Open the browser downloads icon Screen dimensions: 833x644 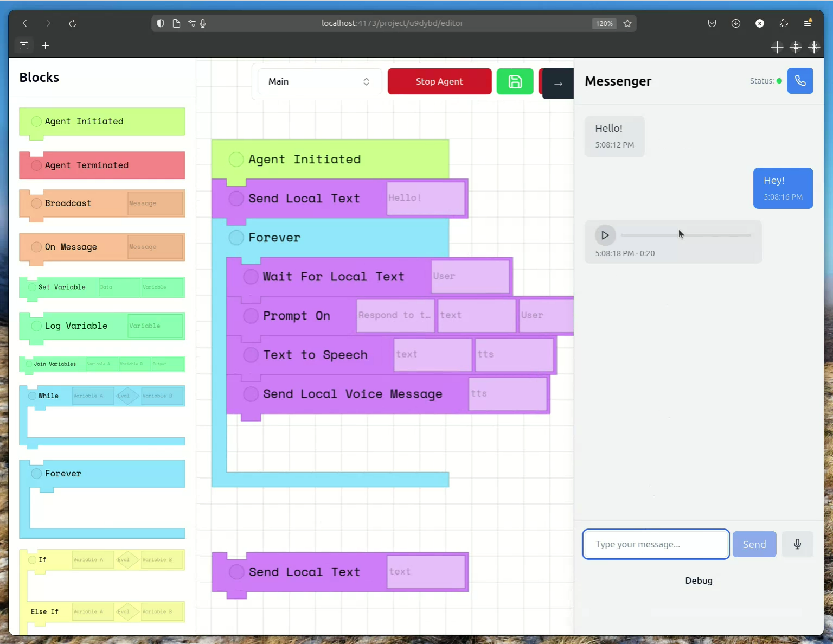(736, 23)
